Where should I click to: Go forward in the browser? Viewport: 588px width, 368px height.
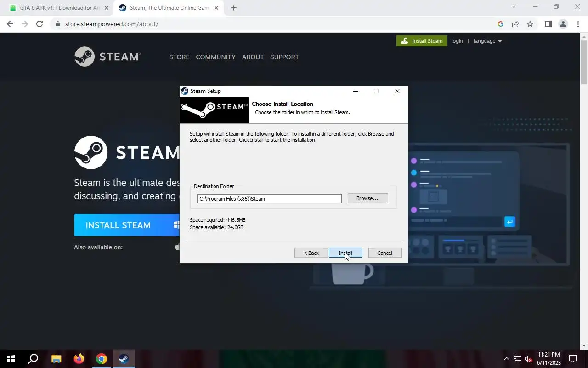click(x=25, y=24)
